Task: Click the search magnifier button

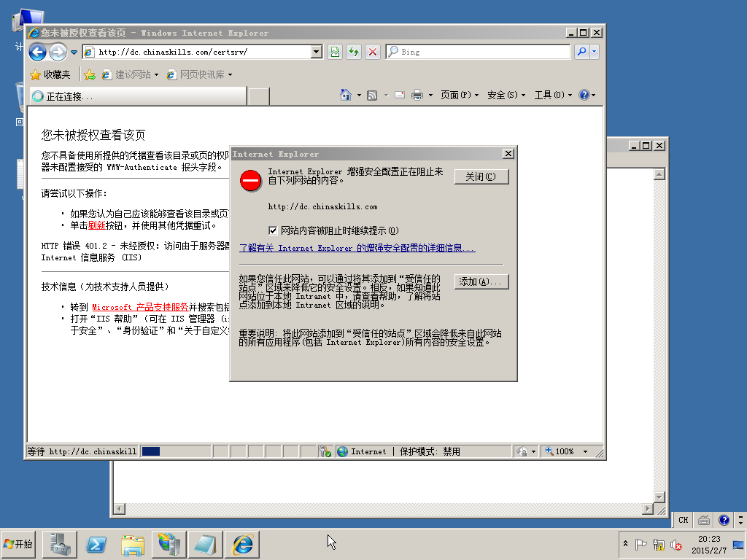Action: pos(581,52)
